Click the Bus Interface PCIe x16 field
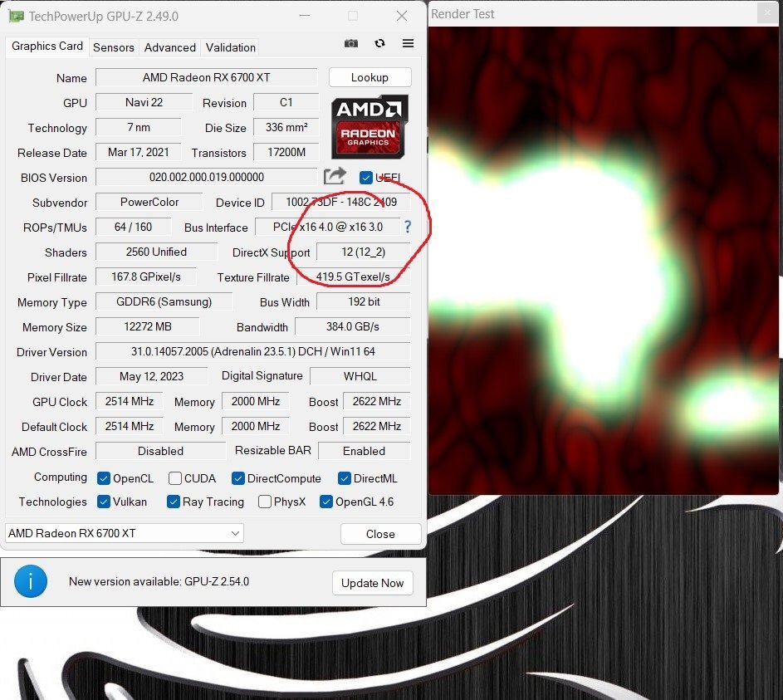Viewport: 783px width, 700px height. 328,228
